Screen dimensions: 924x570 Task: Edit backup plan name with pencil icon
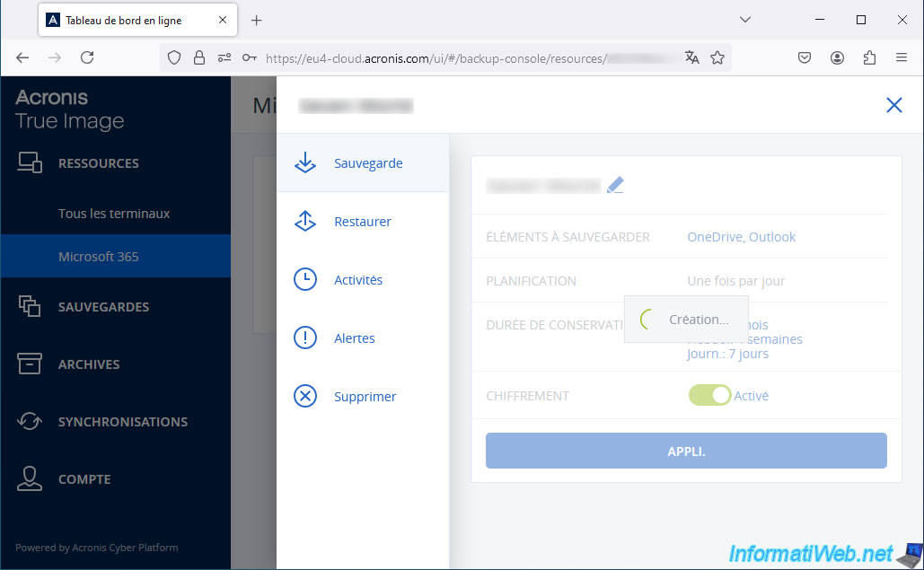[615, 186]
